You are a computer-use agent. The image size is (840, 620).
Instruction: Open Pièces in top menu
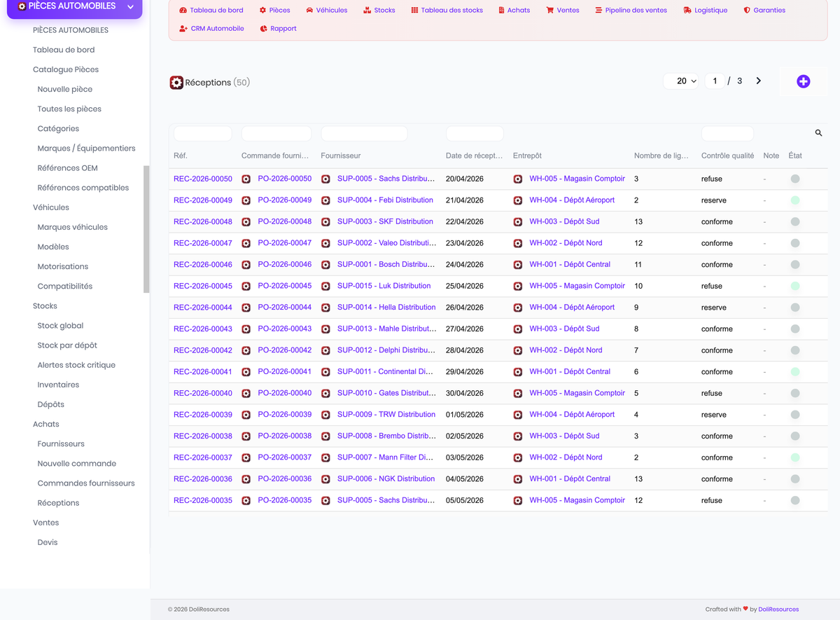[274, 11]
